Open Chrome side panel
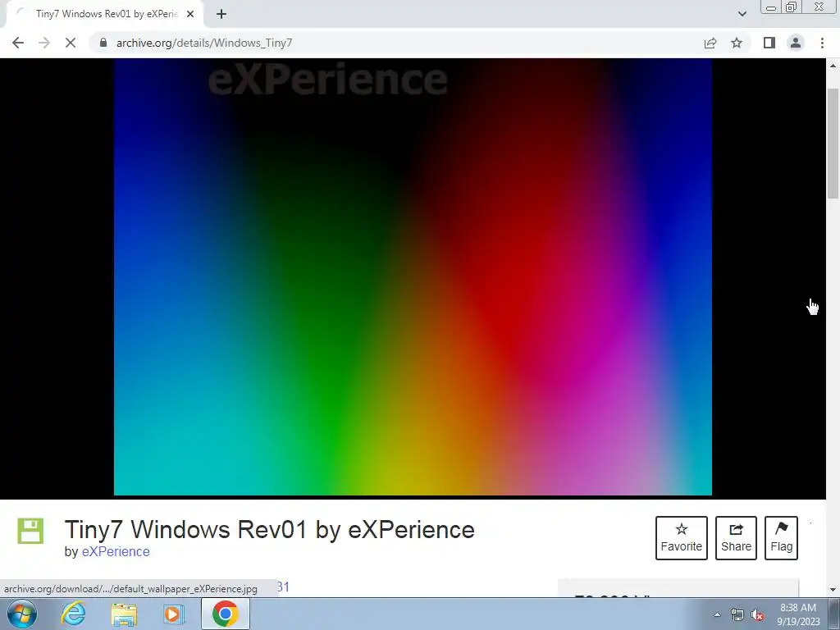This screenshot has width=840, height=630. tap(769, 43)
